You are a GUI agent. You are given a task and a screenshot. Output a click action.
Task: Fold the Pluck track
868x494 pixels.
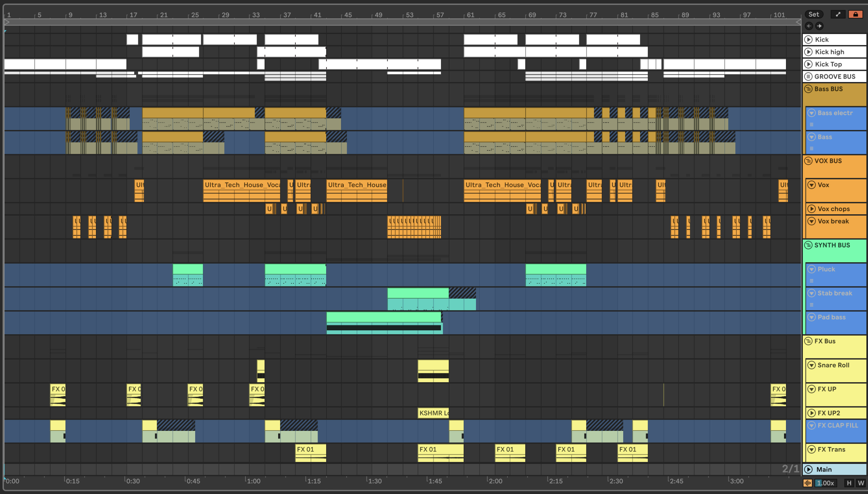coord(812,269)
